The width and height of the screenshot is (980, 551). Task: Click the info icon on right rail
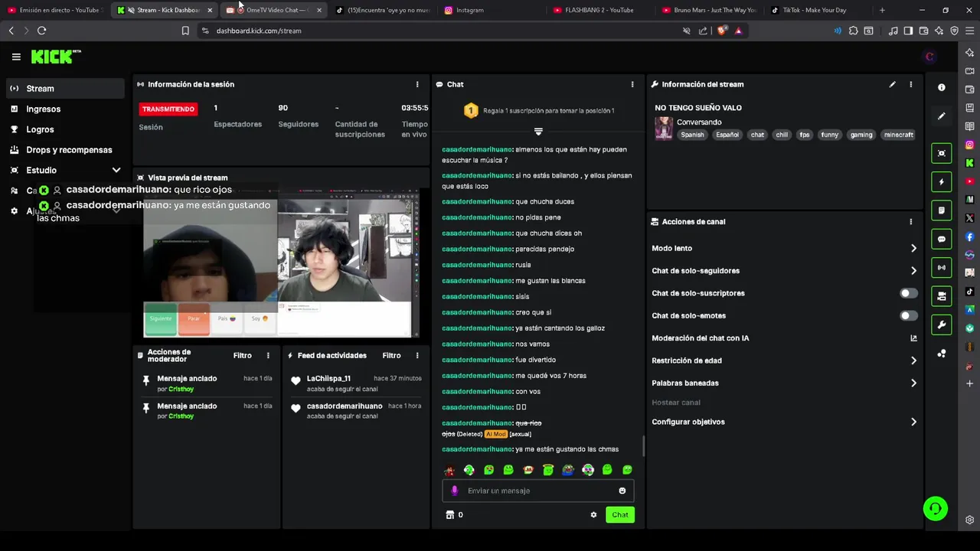(942, 88)
